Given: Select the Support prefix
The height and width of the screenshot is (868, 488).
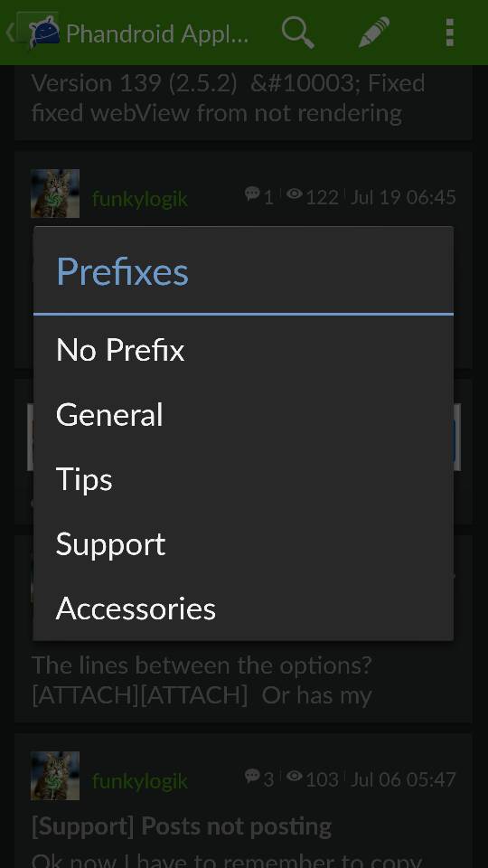Looking at the screenshot, I should [x=243, y=544].
